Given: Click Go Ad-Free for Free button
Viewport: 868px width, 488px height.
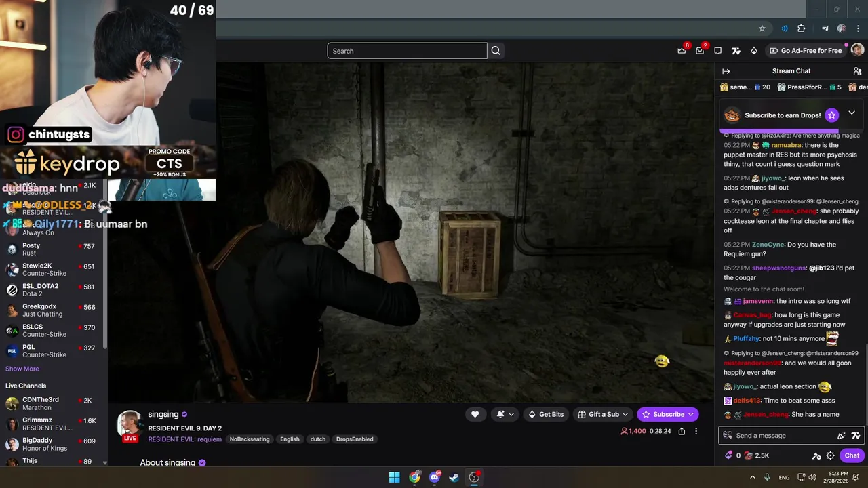Looking at the screenshot, I should tap(805, 51).
